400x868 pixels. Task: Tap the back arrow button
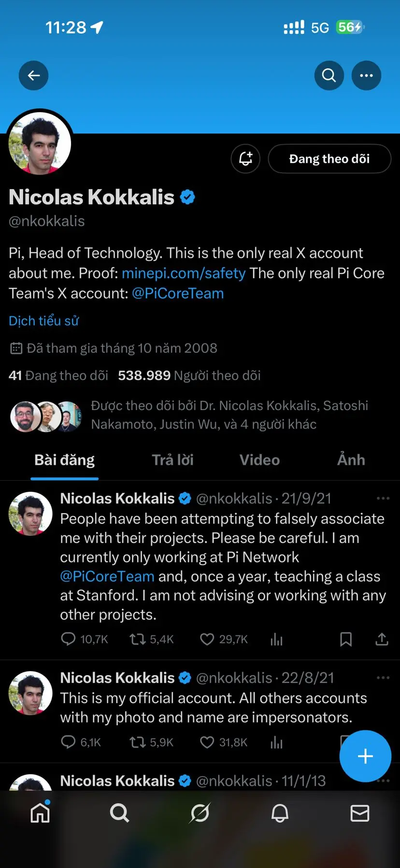pyautogui.click(x=33, y=75)
